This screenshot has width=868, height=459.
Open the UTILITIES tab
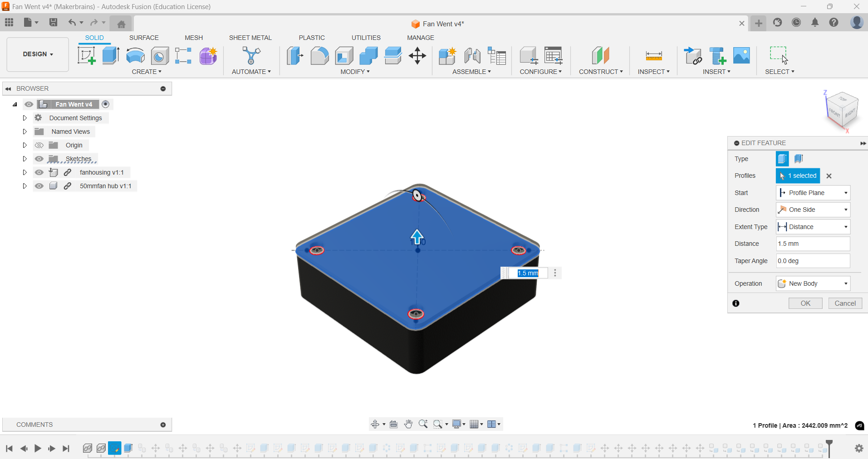(x=366, y=37)
